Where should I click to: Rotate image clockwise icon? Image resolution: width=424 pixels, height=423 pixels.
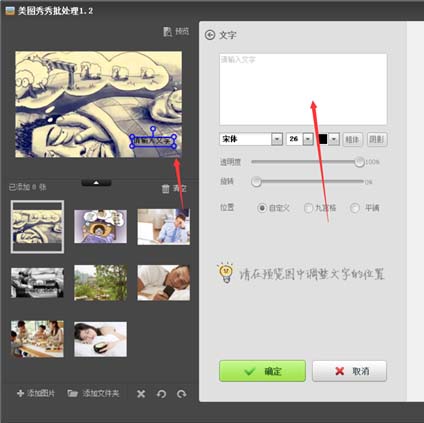tap(182, 394)
